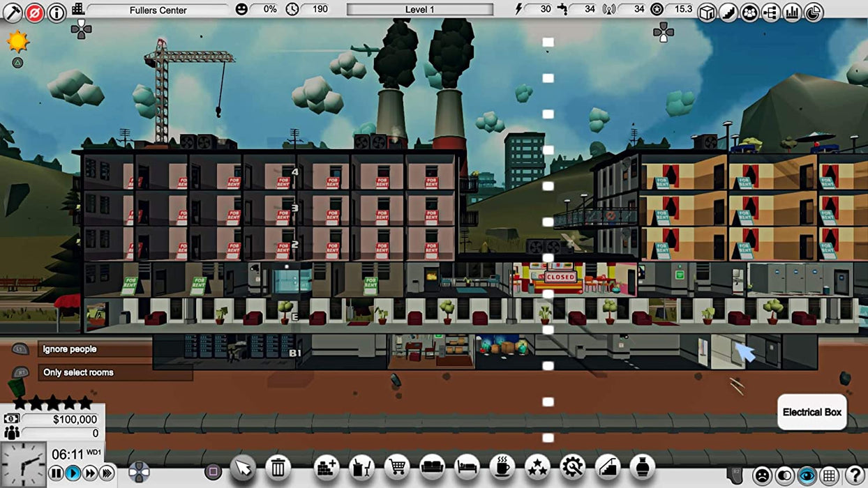
Task: Open the help question mark button
Action: pos(852,475)
